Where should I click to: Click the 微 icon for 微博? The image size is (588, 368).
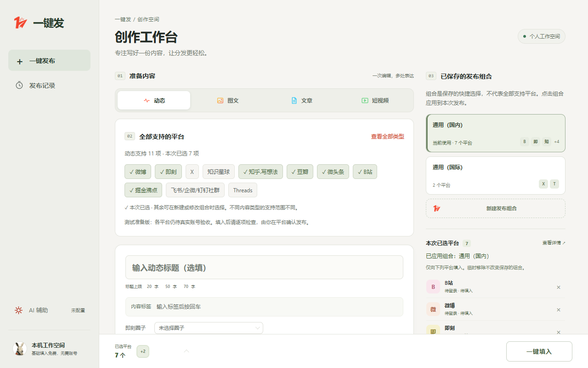tap(433, 309)
